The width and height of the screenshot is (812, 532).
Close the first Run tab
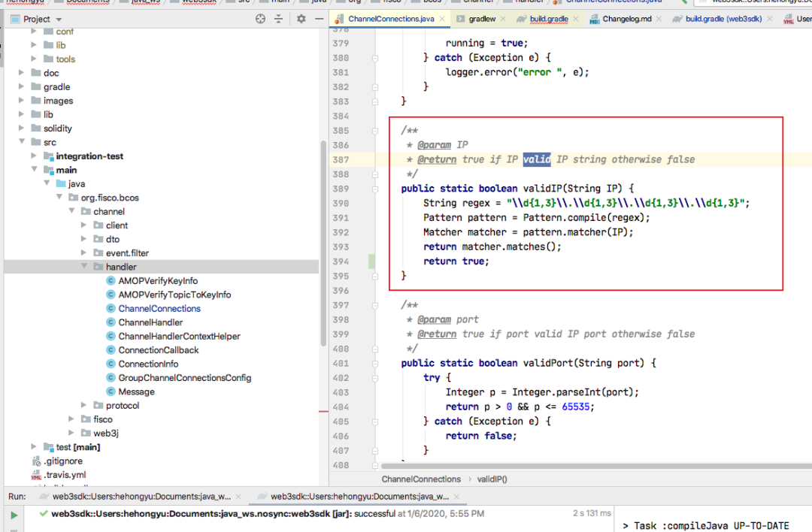point(238,496)
